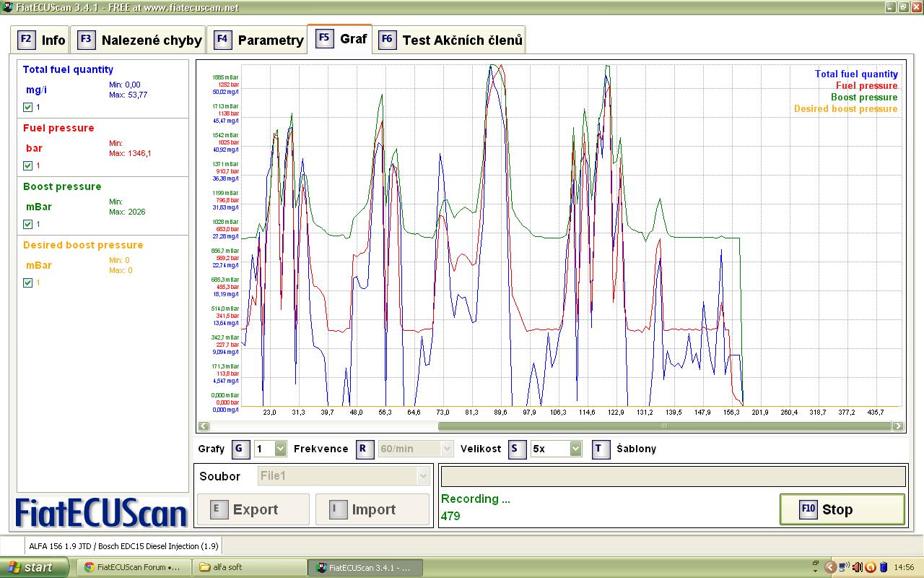Image resolution: width=924 pixels, height=578 pixels.
Task: Switch to the Parametry tab
Action: [258, 40]
